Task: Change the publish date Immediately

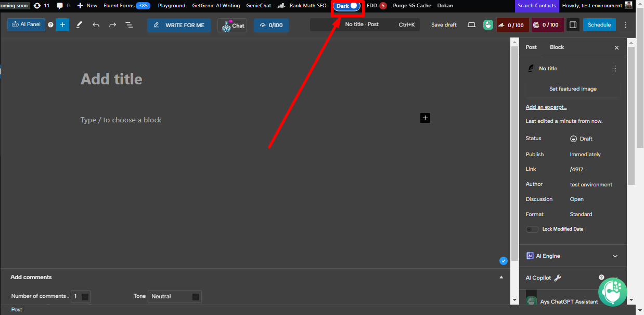Action: [x=585, y=155]
